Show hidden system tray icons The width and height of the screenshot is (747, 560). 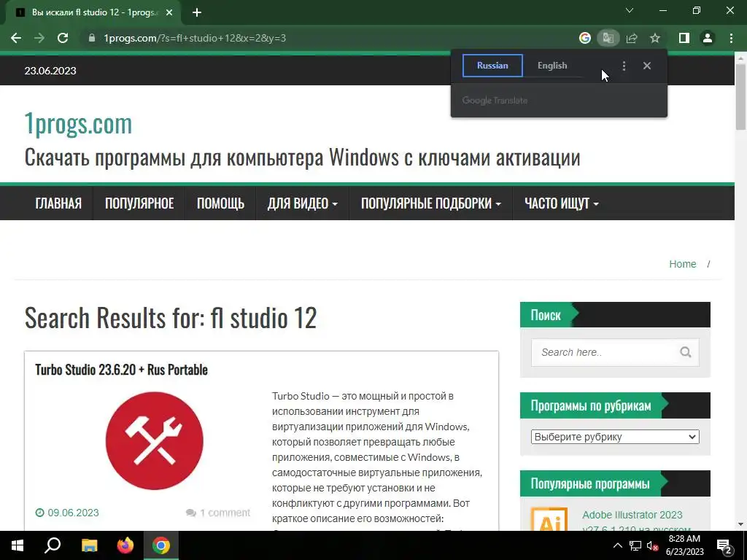point(617,545)
